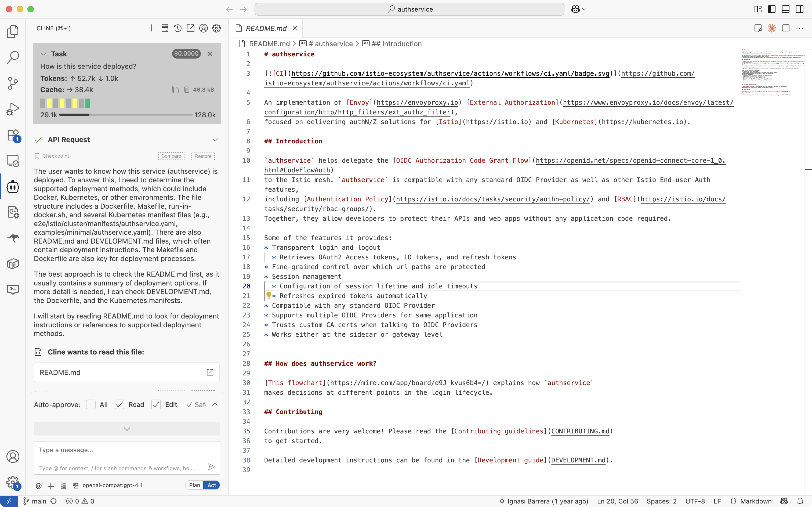Click the checkpoint Restore button
812x507 pixels.
(x=203, y=156)
